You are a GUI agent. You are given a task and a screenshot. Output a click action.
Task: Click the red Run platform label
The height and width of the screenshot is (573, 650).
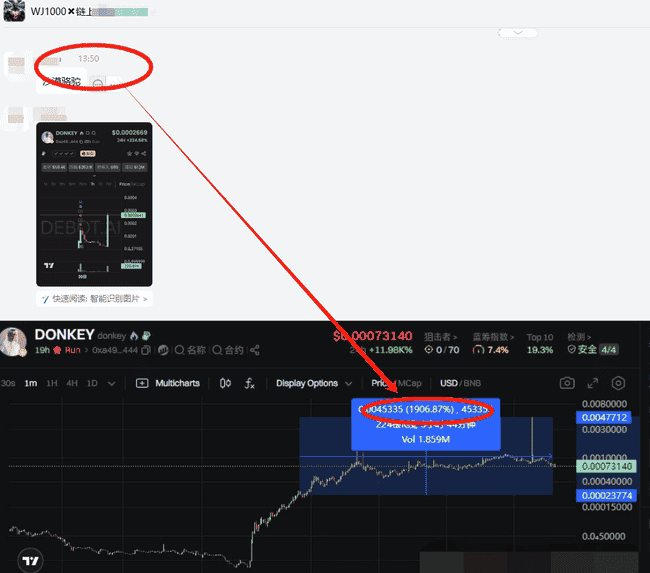[x=72, y=350]
